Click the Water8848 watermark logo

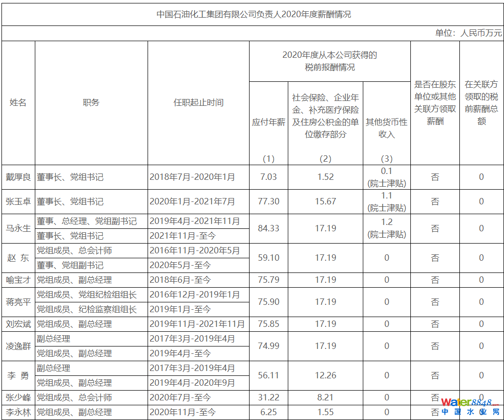point(469,406)
